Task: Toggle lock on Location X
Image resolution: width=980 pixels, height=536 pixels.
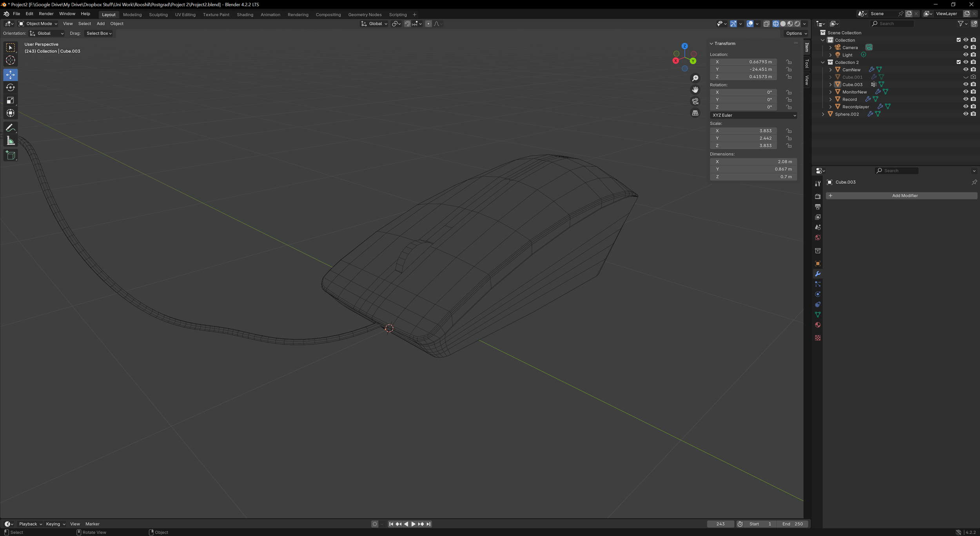Action: [789, 62]
